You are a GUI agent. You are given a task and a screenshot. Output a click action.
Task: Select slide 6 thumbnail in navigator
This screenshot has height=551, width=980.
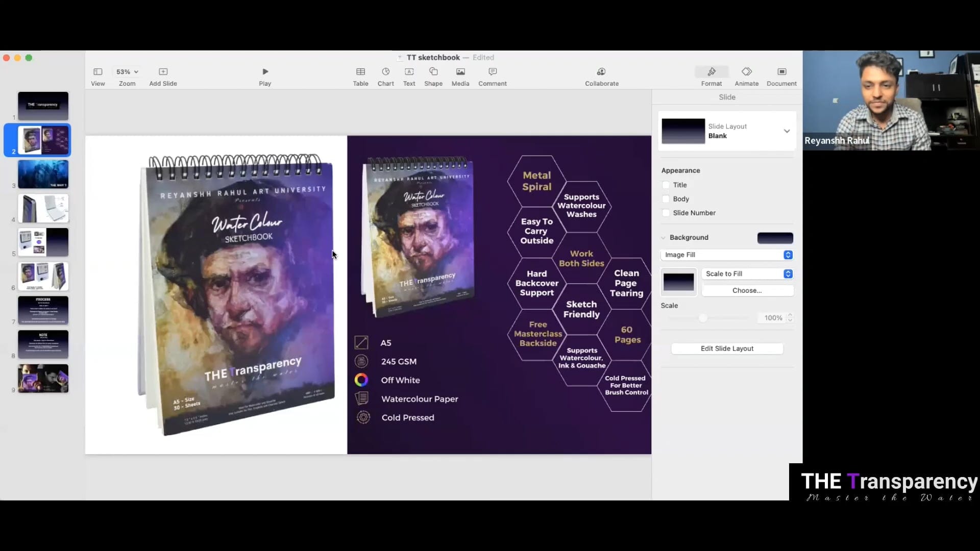pos(43,276)
